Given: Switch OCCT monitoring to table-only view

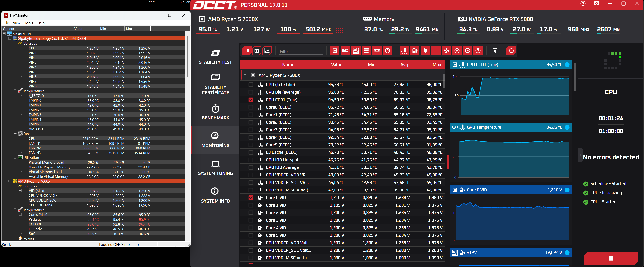Looking at the screenshot, I should [257, 51].
